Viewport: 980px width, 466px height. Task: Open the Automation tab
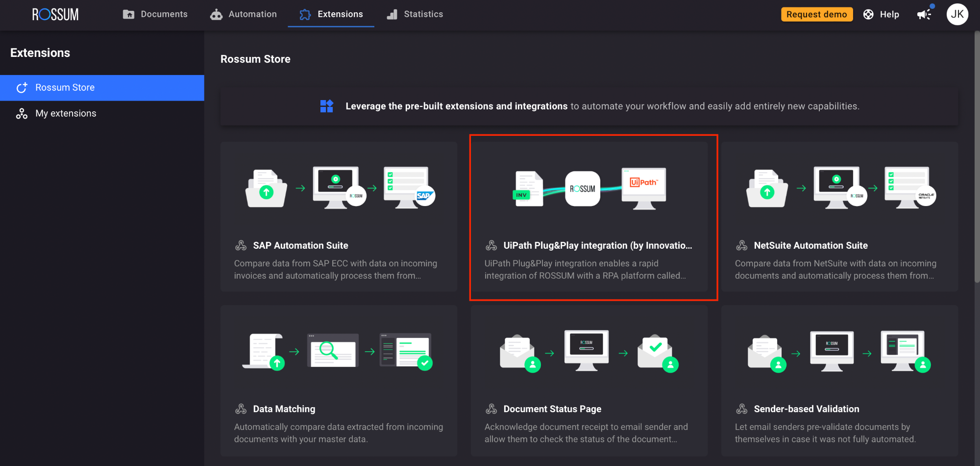point(244,14)
